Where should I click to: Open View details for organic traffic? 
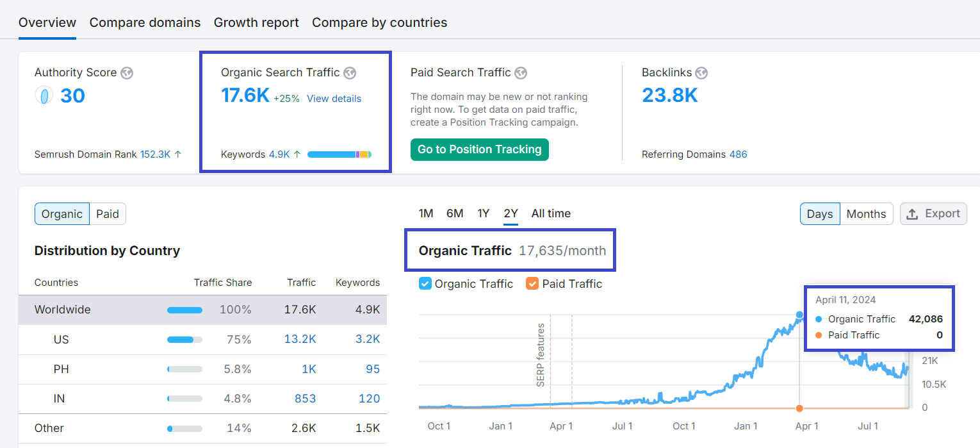click(334, 99)
